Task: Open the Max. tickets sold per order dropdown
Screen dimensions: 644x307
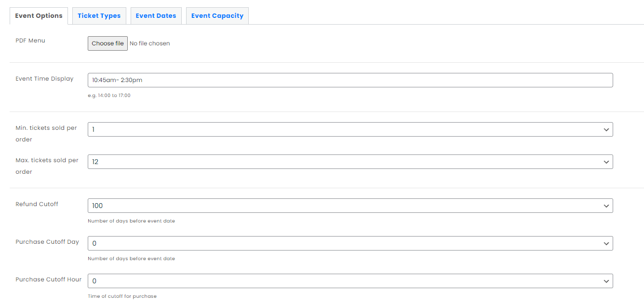Action: [x=350, y=162]
